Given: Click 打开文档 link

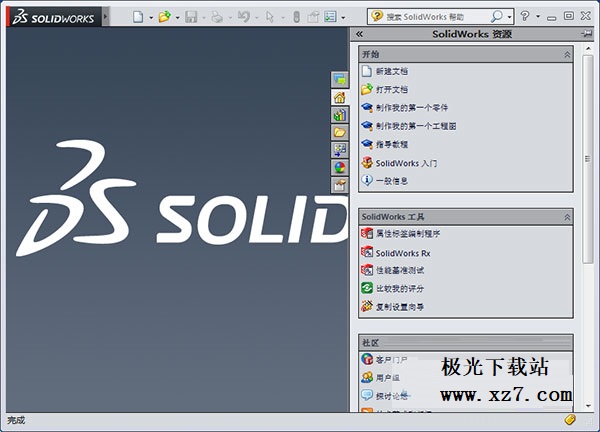Looking at the screenshot, I should click(x=392, y=90).
